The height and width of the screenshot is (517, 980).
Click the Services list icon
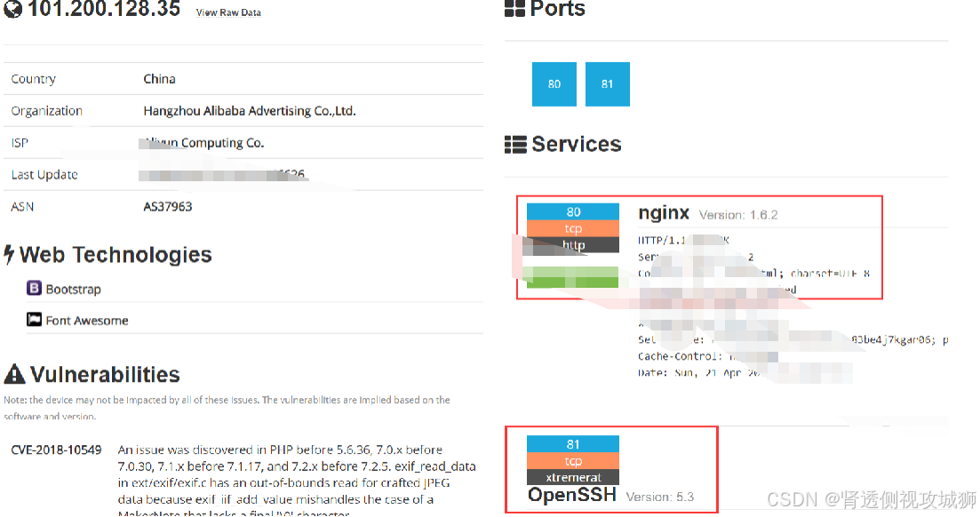pos(515,145)
